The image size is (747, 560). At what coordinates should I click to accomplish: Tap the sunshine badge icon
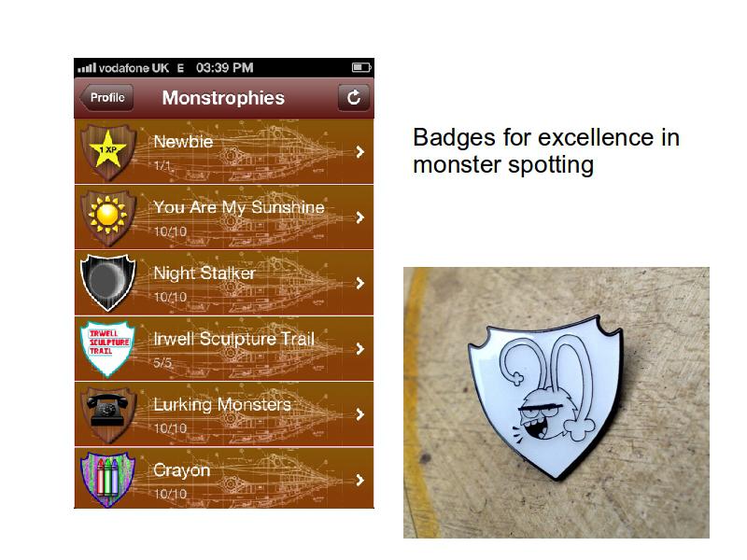click(x=108, y=218)
